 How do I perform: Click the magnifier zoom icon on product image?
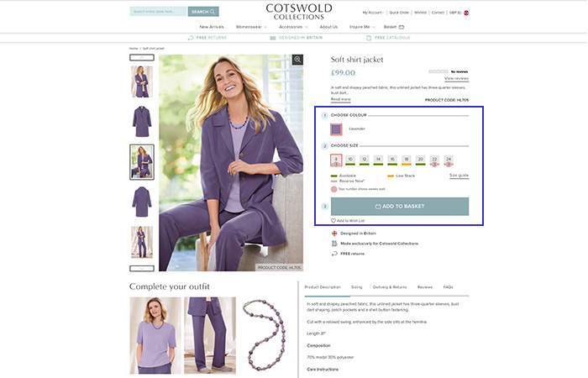tap(297, 60)
